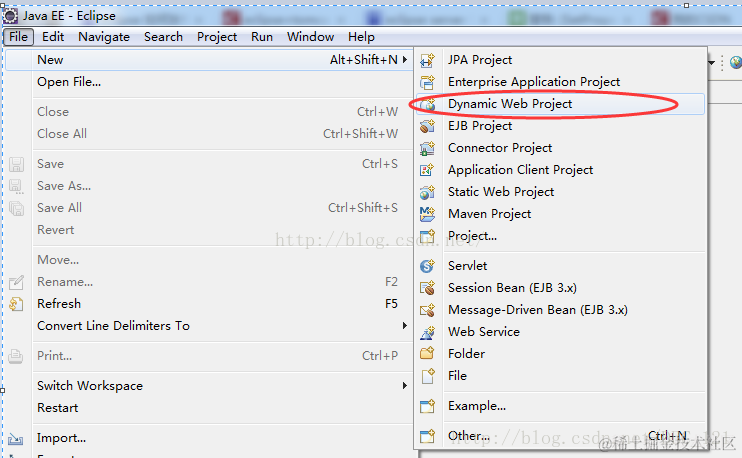This screenshot has height=458, width=742.
Task: Select JPA Project entry
Action: 560,60
